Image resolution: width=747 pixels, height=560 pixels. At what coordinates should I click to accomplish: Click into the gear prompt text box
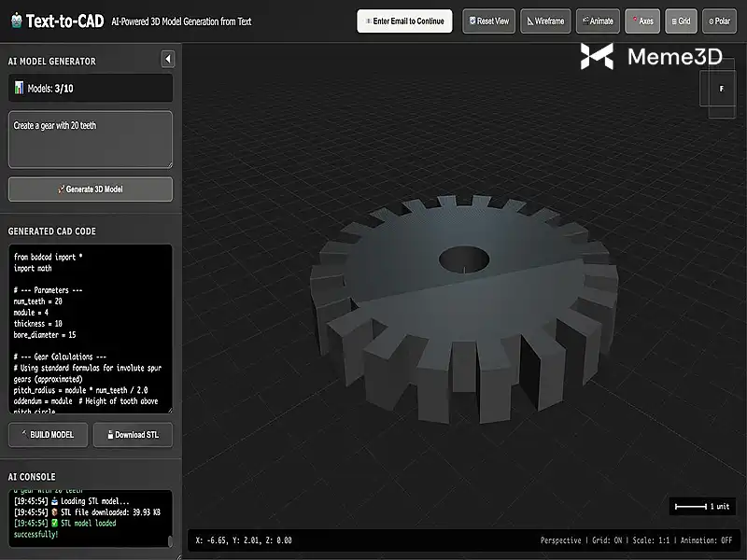[91, 139]
